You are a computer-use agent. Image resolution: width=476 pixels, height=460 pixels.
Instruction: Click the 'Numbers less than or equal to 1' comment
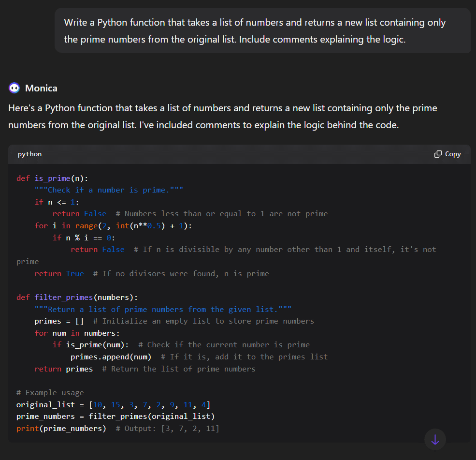(x=222, y=214)
